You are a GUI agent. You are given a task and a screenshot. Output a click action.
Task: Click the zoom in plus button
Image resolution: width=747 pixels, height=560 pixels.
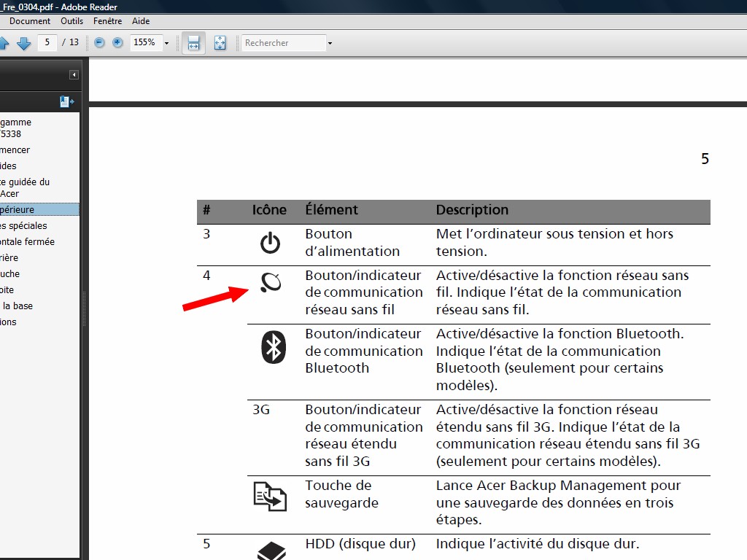[x=117, y=43]
